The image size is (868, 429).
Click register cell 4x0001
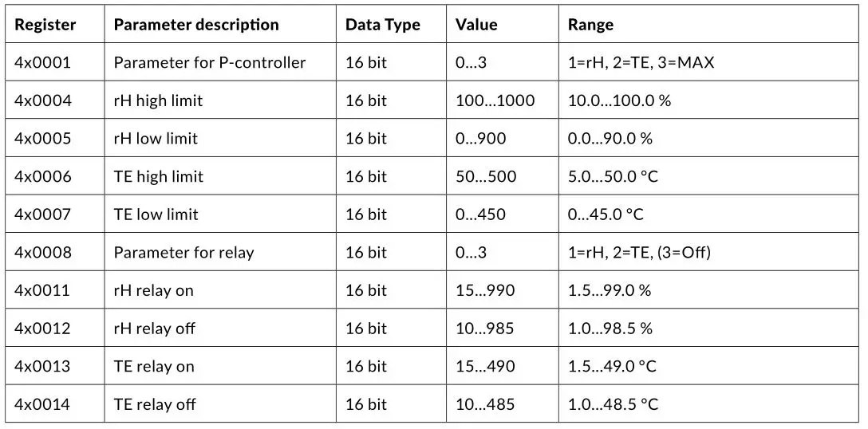43,62
